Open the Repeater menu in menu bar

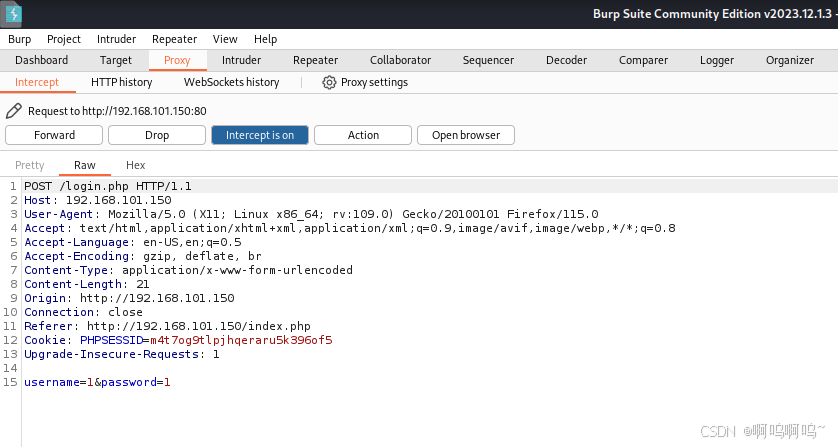tap(174, 39)
